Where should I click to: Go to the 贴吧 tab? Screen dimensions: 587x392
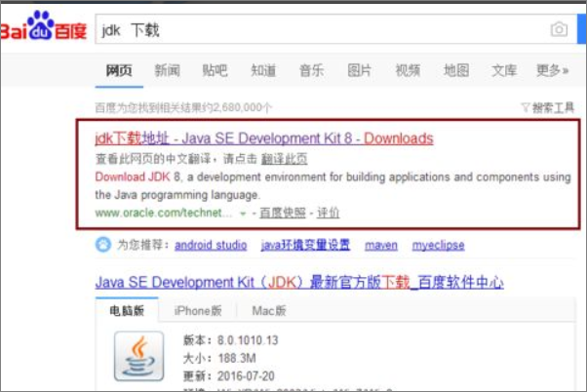coord(215,71)
